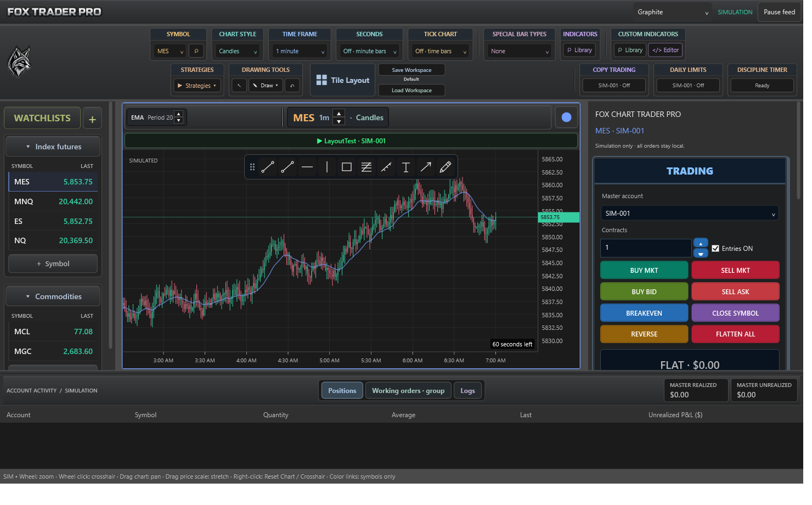Switch to Working orders · group tab
Image resolution: width=812 pixels, height=505 pixels.
tap(408, 391)
